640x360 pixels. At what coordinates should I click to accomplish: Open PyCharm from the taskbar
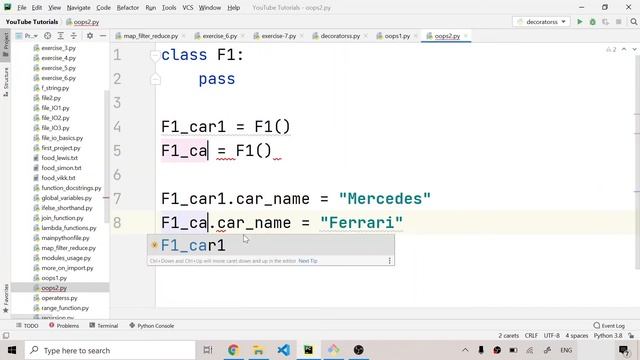coord(308,350)
